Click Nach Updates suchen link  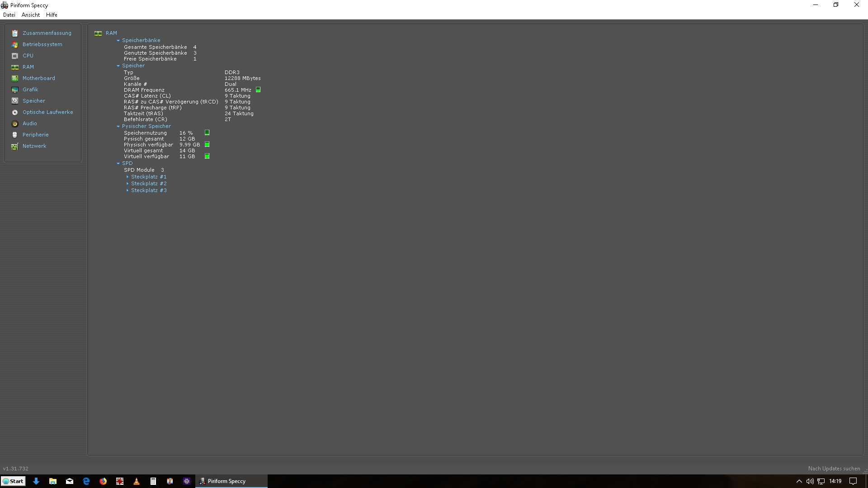pos(834,469)
